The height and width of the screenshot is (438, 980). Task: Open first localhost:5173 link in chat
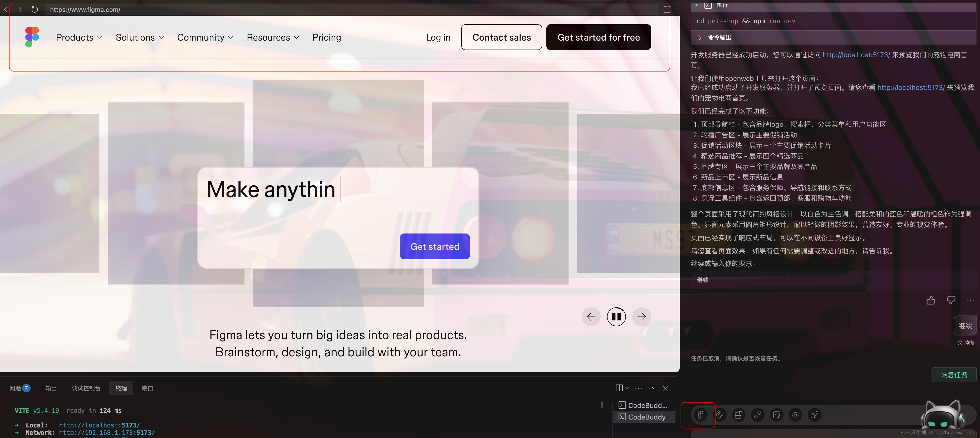tap(856, 55)
